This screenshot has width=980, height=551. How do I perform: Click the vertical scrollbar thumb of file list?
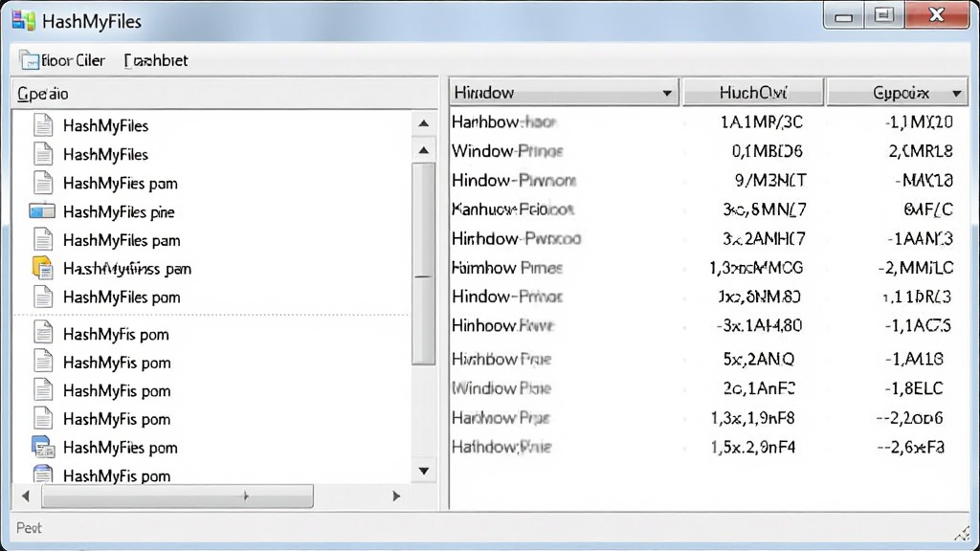pyautogui.click(x=424, y=264)
